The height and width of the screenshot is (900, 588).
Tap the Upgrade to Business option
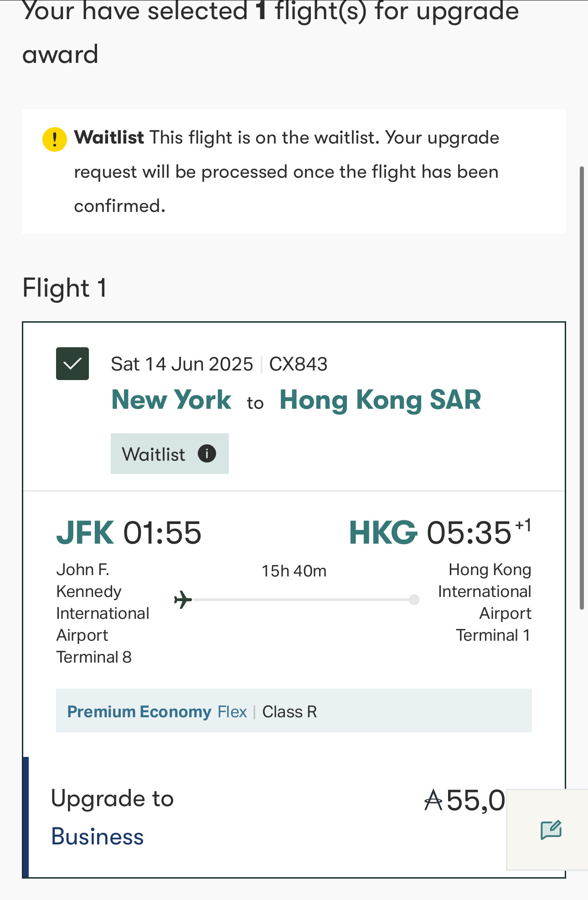click(112, 818)
